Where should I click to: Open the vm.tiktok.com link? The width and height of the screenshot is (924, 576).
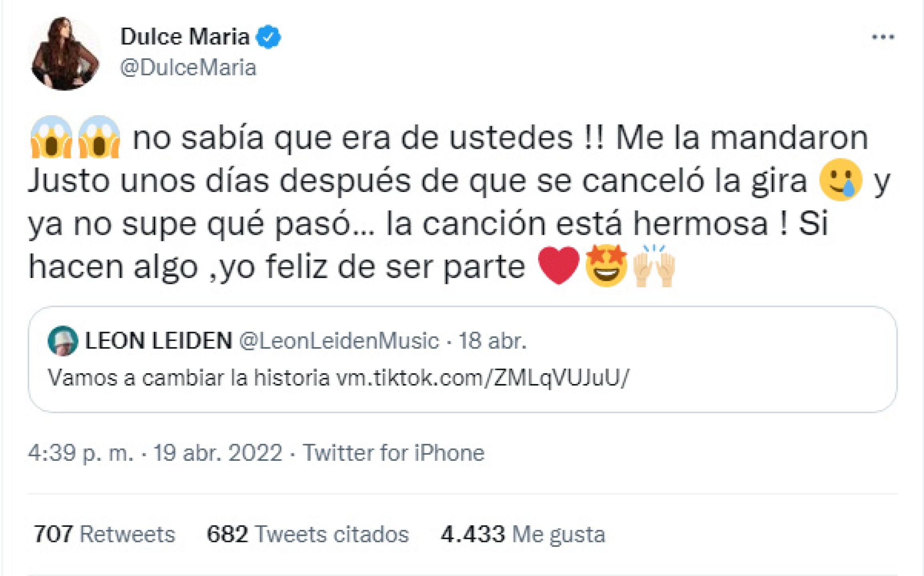pos(482,378)
